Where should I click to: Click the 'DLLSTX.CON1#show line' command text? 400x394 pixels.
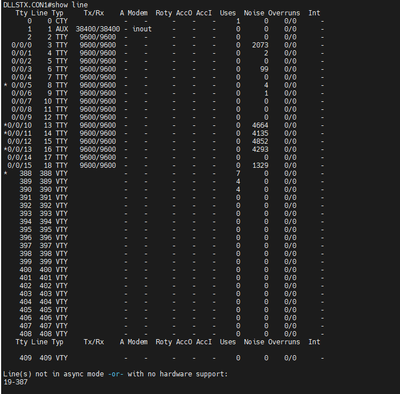click(x=46, y=5)
